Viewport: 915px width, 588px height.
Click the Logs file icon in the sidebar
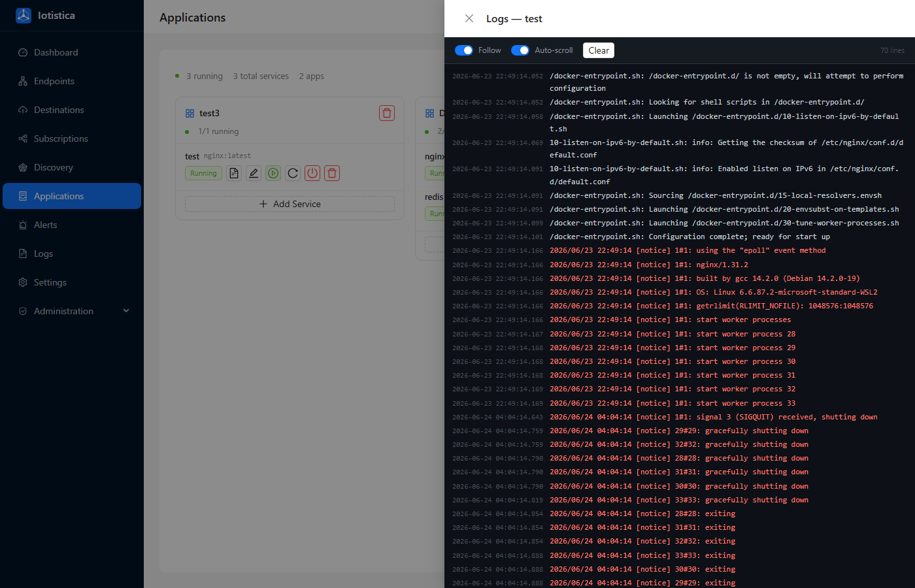[x=23, y=253]
